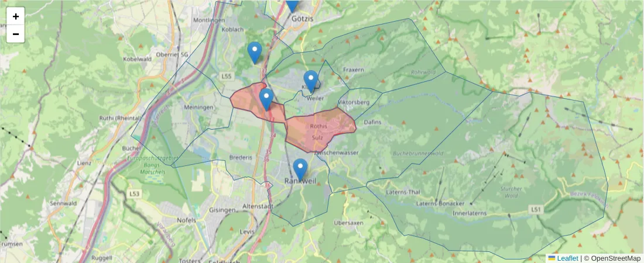Screen dimensions: 644x263
Task: Click the Rohrwald forest label
Action: click(x=423, y=72)
